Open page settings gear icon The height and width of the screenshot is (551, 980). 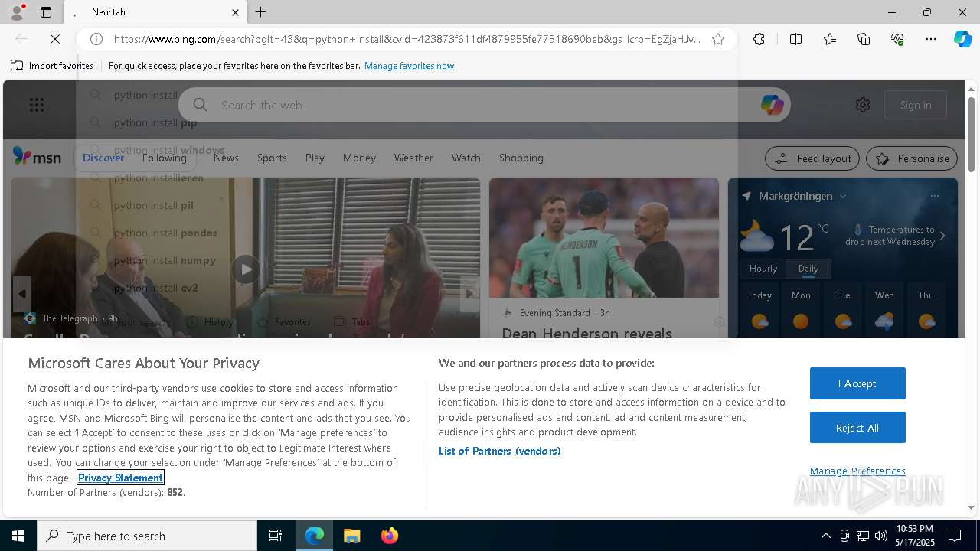[x=863, y=105]
